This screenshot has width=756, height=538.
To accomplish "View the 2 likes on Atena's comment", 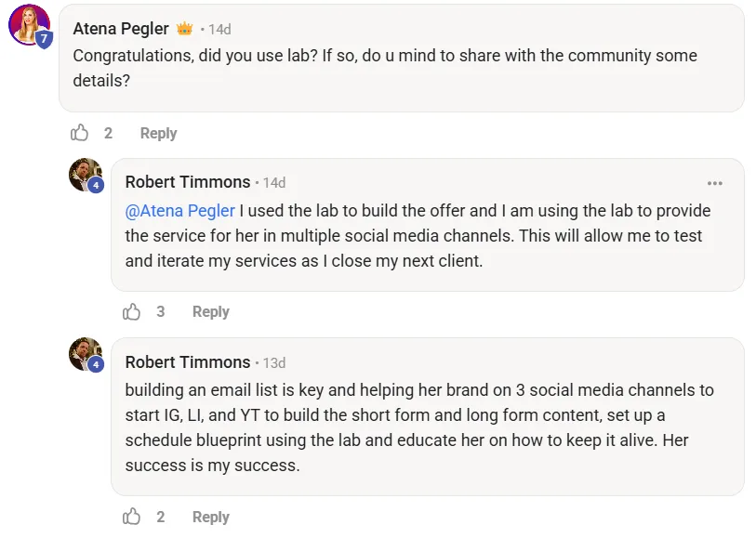I will 109,133.
